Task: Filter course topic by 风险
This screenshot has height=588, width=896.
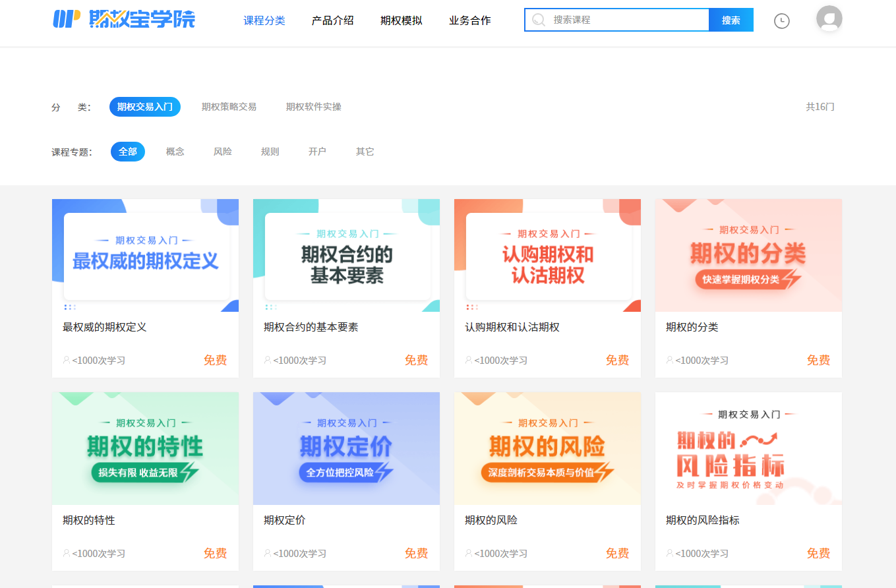Action: [222, 152]
